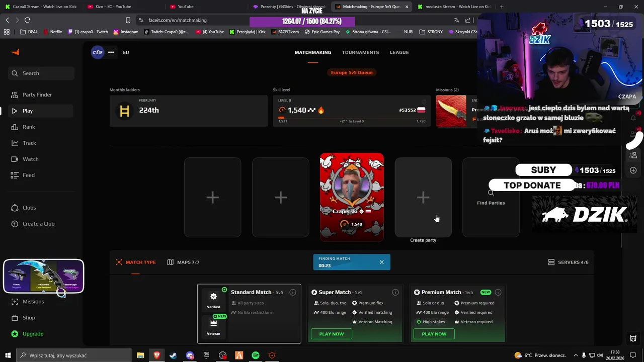Viewport: 644px width, 362px height.
Task: Cancel the Finding Match search
Action: 381,262
